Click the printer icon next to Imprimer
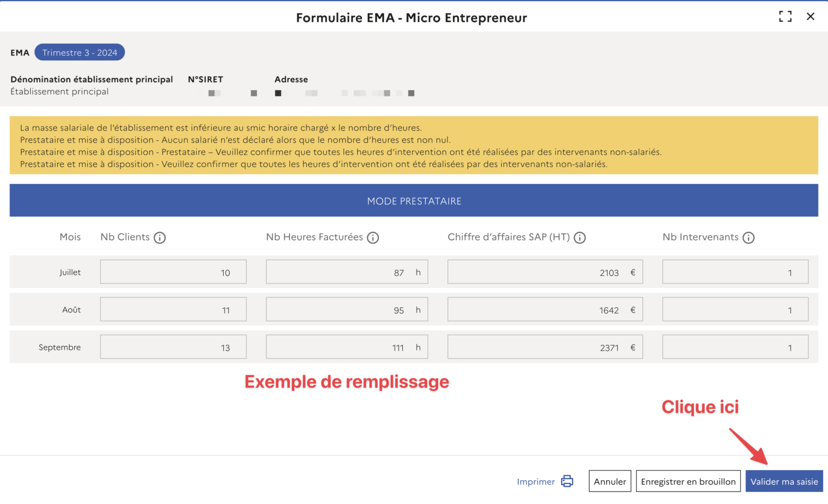The image size is (828, 504). (567, 481)
